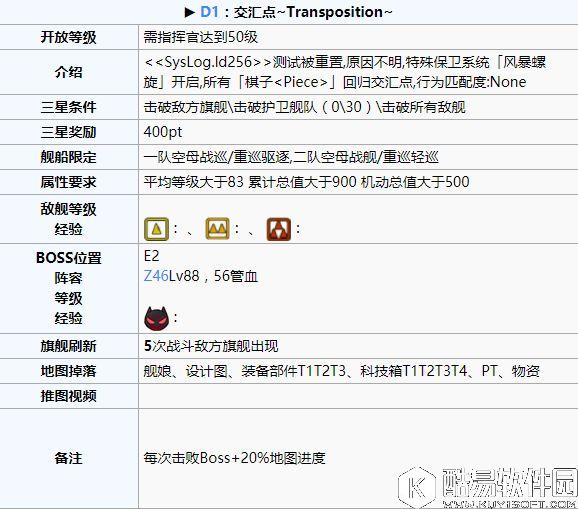The image size is (578, 509).
Task: Select the text 需指挥官达到50级
Action: point(201,37)
